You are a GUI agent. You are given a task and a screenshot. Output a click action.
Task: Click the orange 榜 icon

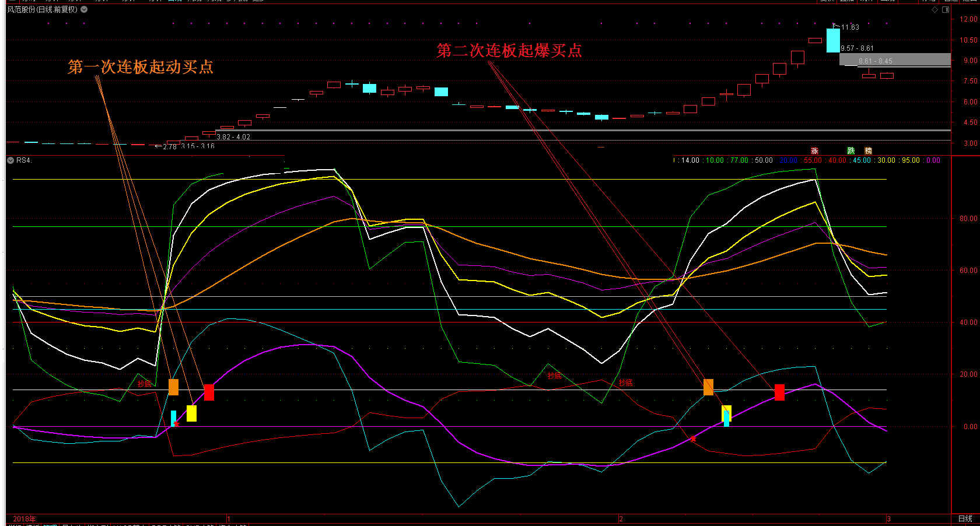click(x=868, y=151)
